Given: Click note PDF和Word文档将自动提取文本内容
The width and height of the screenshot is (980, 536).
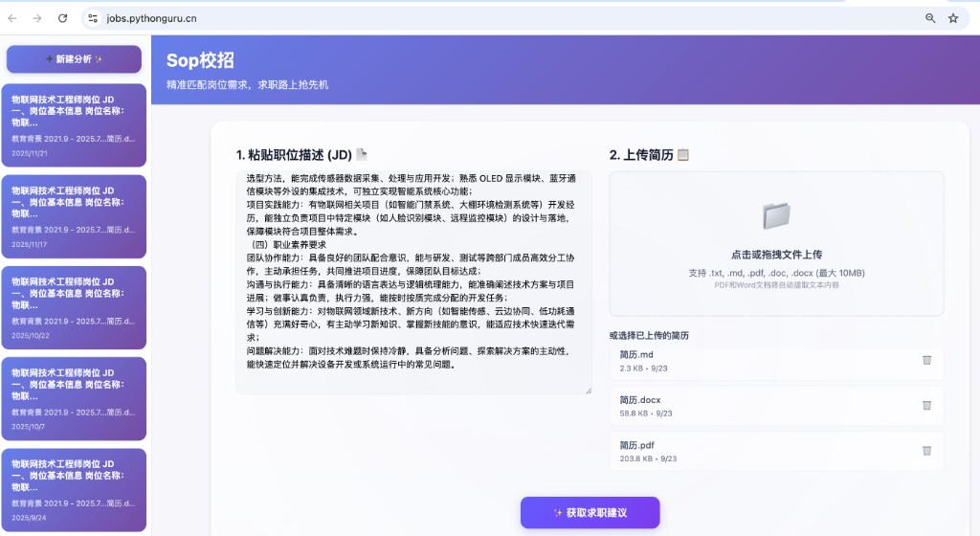Looking at the screenshot, I should click(x=776, y=285).
